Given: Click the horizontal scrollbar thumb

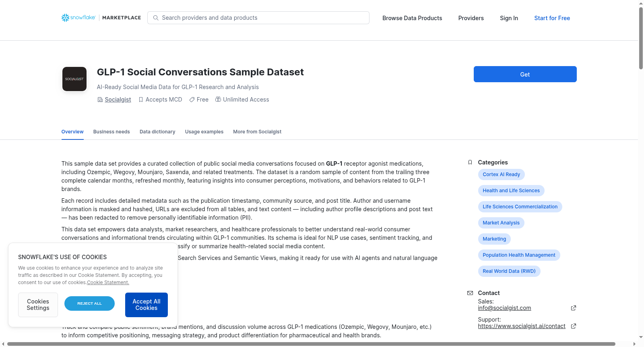Looking at the screenshot, I should (x=311, y=344).
